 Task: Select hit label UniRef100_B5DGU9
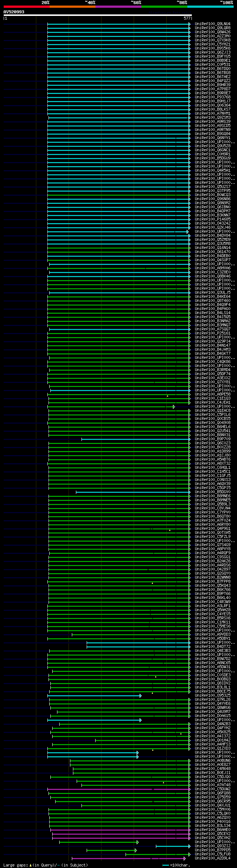point(213,158)
